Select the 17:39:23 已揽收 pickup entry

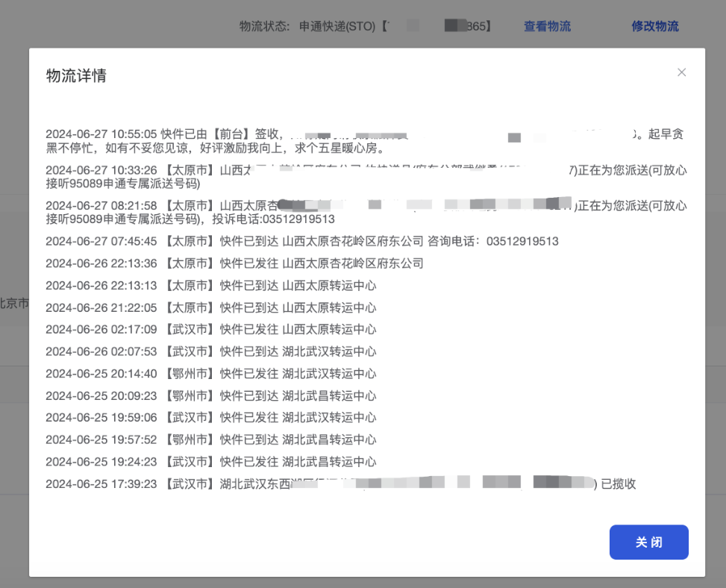click(x=340, y=484)
